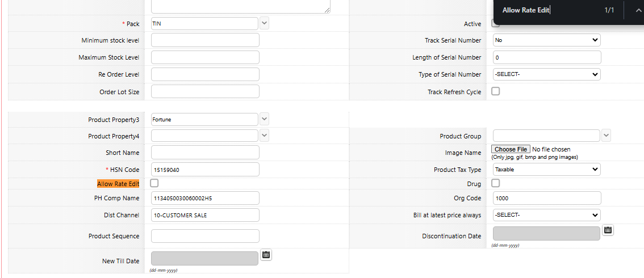Focus the Product Sequence field
The image size is (644, 278).
click(x=206, y=236)
